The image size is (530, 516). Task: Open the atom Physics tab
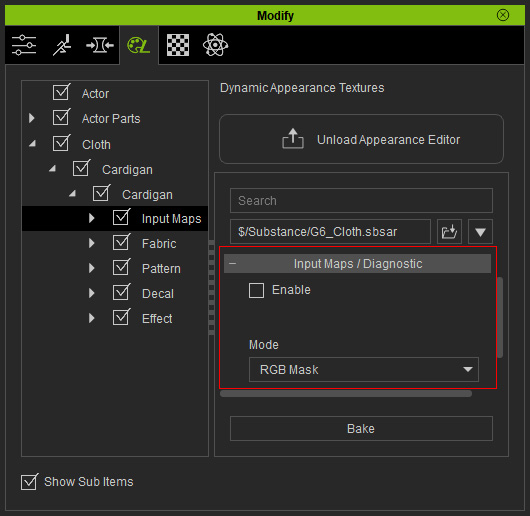[x=215, y=45]
